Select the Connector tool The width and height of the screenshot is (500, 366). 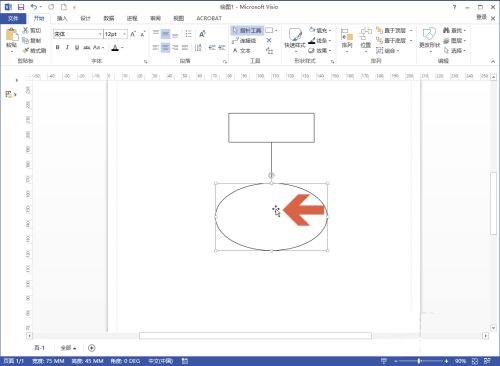(x=244, y=40)
